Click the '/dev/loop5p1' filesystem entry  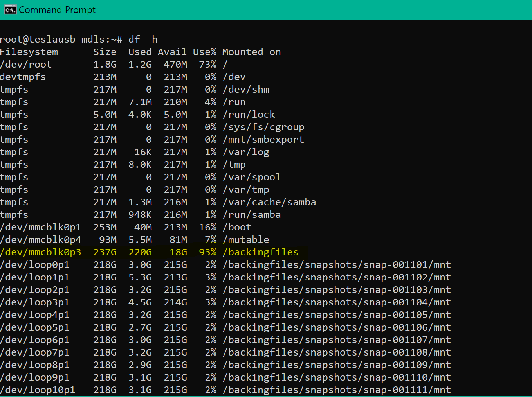[x=35, y=327]
